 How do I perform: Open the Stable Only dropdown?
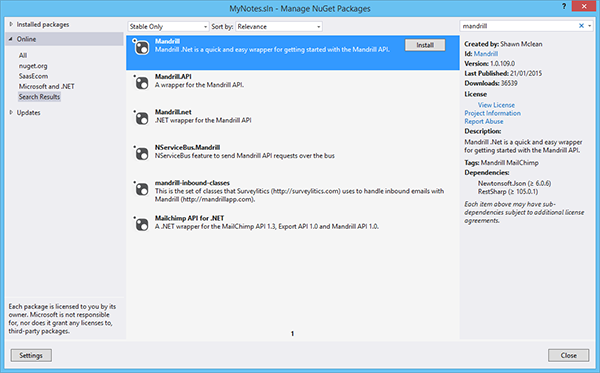pos(168,26)
